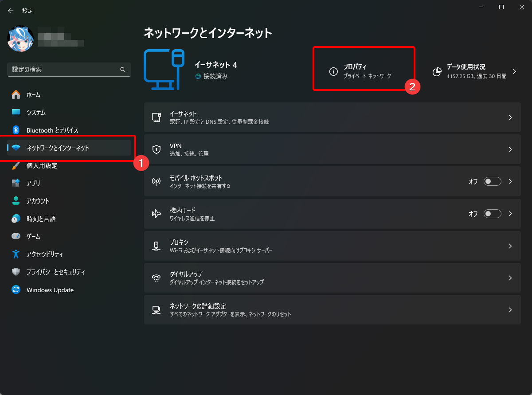Select the VPN shield icon
The height and width of the screenshot is (395, 532).
[x=156, y=149]
